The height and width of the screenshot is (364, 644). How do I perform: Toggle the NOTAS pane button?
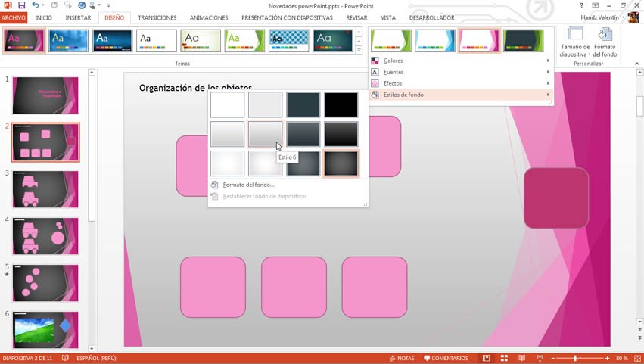pyautogui.click(x=401, y=358)
